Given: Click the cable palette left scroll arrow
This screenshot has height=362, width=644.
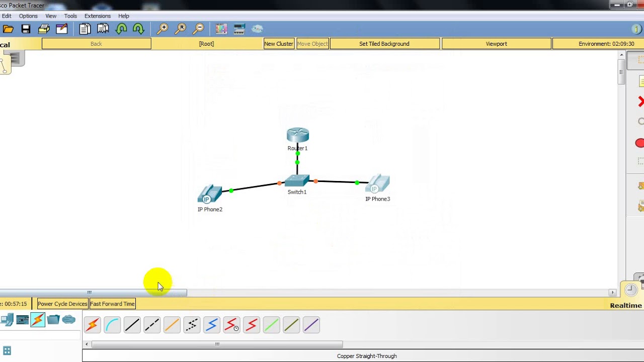Looking at the screenshot, I should coord(87,344).
